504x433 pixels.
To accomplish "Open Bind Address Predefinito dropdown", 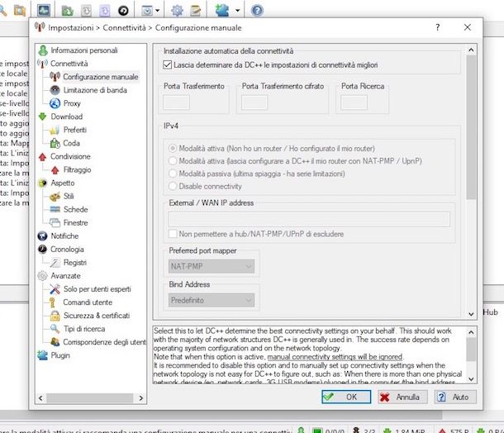I will point(212,300).
